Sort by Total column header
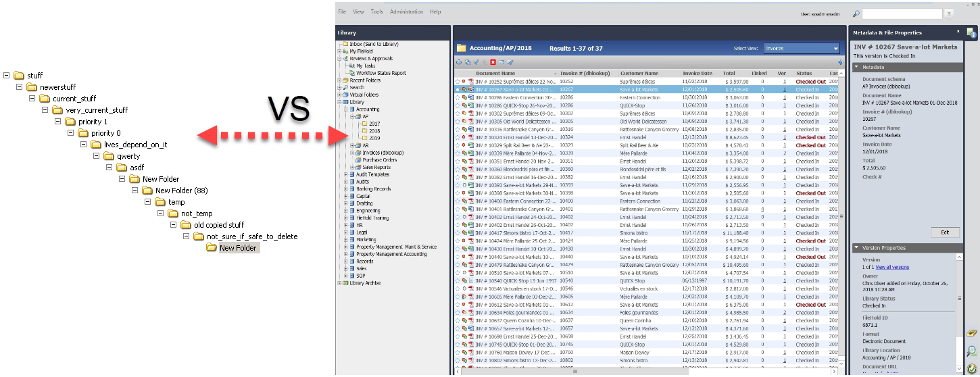The width and height of the screenshot is (980, 377). pyautogui.click(x=729, y=73)
